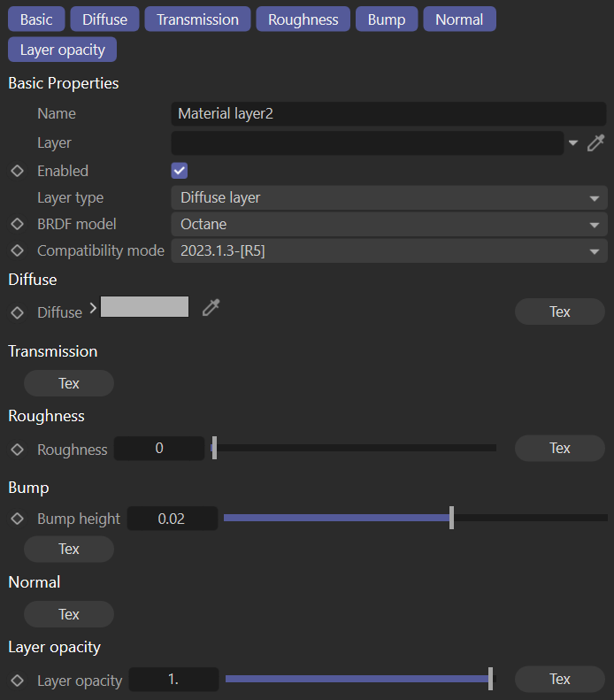This screenshot has height=700, width=614.
Task: Open the Layer type dropdown
Action: (x=388, y=198)
